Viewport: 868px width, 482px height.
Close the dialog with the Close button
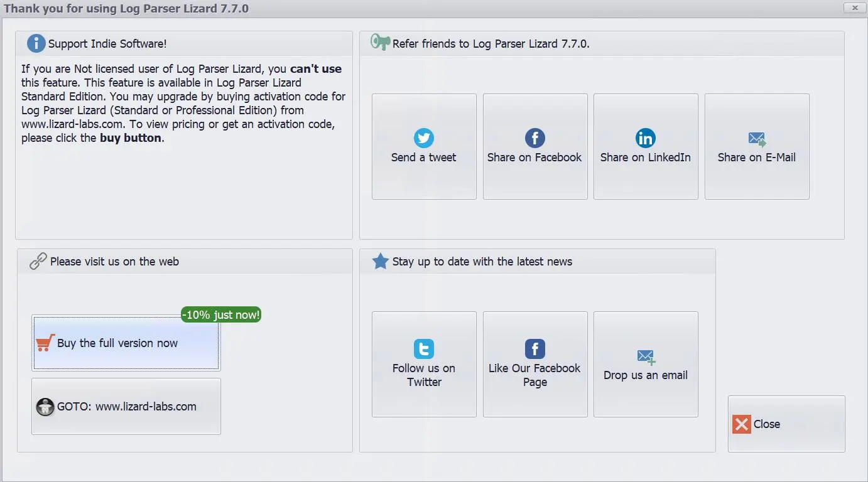coord(786,424)
